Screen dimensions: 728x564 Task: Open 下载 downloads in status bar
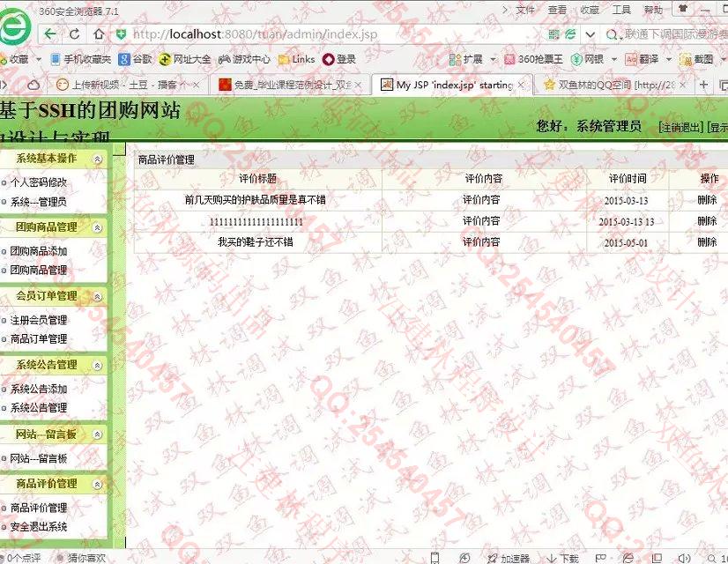click(x=562, y=559)
